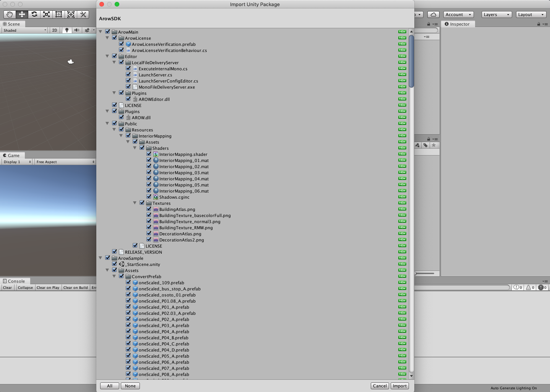Click the project icon size slider
The width and height of the screenshot is (550, 392).
pos(425,273)
